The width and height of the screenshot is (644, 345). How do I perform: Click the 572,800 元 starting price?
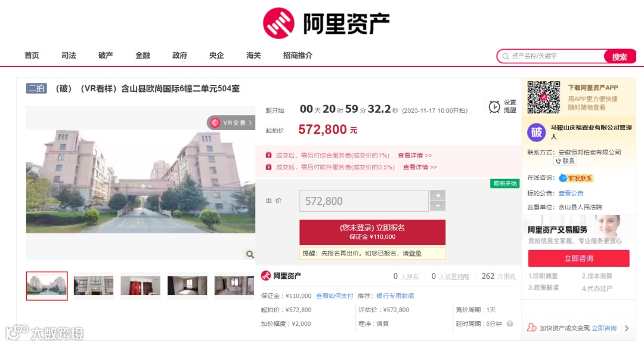[328, 130]
